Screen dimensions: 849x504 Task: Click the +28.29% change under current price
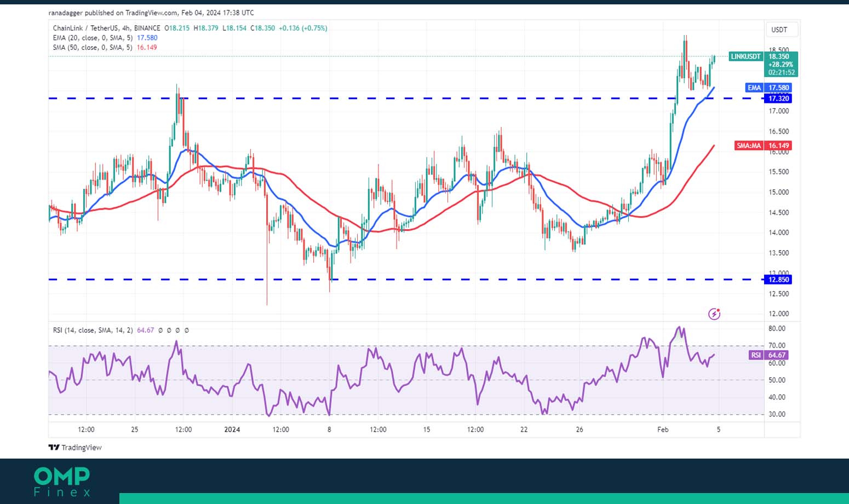coord(781,65)
